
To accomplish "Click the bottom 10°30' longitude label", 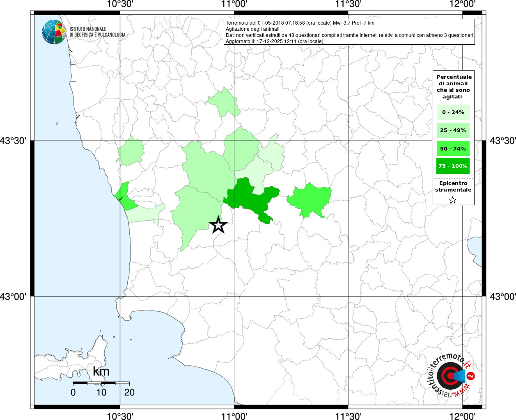I will tap(119, 416).
